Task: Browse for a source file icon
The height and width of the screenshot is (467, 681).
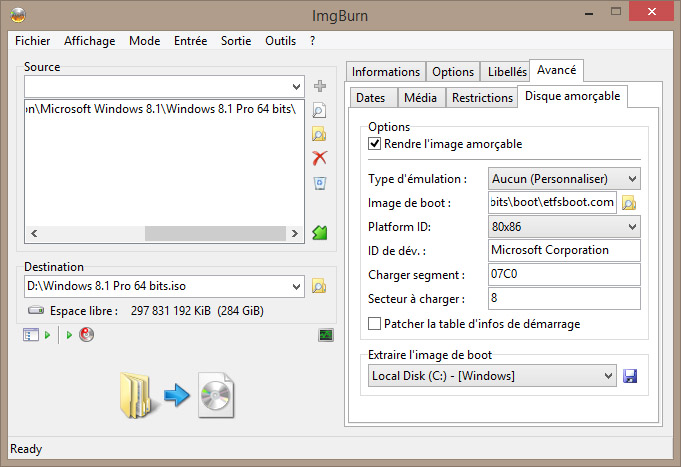Action: [319, 110]
